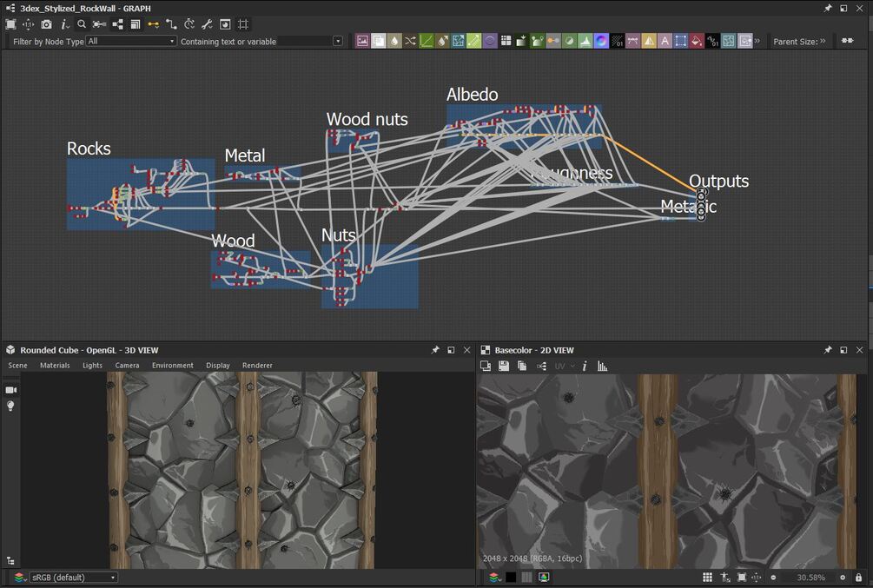The height and width of the screenshot is (588, 873).
Task: Toggle the 2D view lock icon
Action: pos(858,578)
